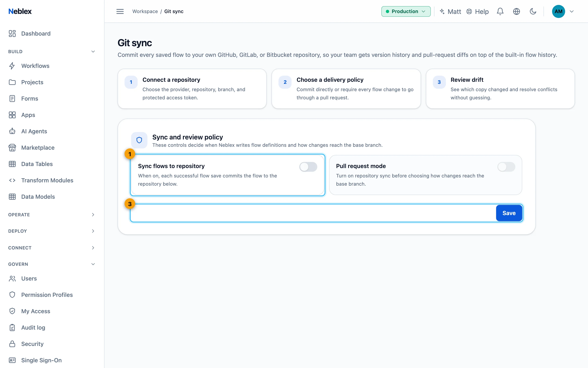Collapse the GOVERN section chevron

pos(93,264)
